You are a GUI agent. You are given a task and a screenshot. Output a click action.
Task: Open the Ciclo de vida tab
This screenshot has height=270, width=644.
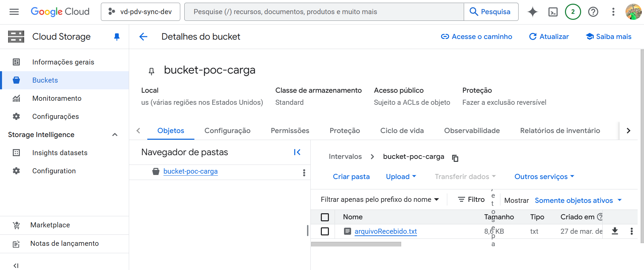[402, 131]
